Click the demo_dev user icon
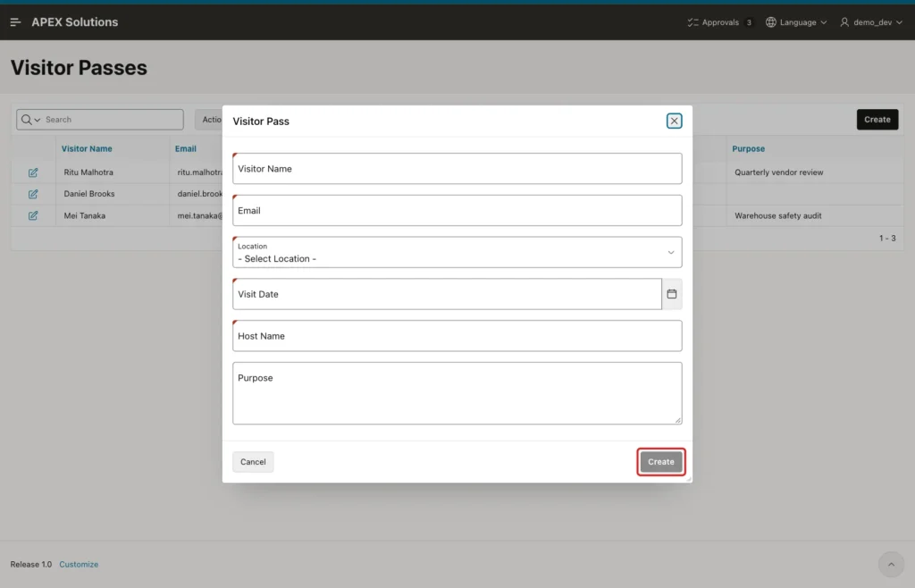 (844, 22)
